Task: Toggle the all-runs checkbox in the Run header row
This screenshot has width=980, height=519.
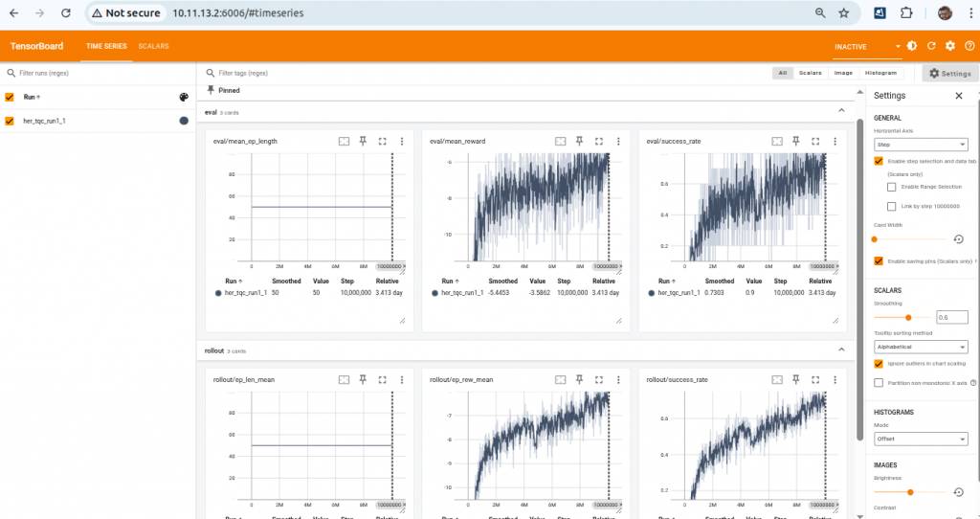Action: pyautogui.click(x=10, y=97)
